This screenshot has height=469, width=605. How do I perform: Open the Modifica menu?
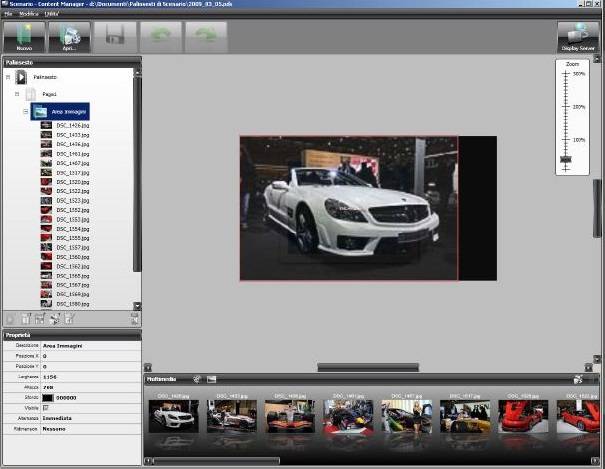pyautogui.click(x=29, y=14)
